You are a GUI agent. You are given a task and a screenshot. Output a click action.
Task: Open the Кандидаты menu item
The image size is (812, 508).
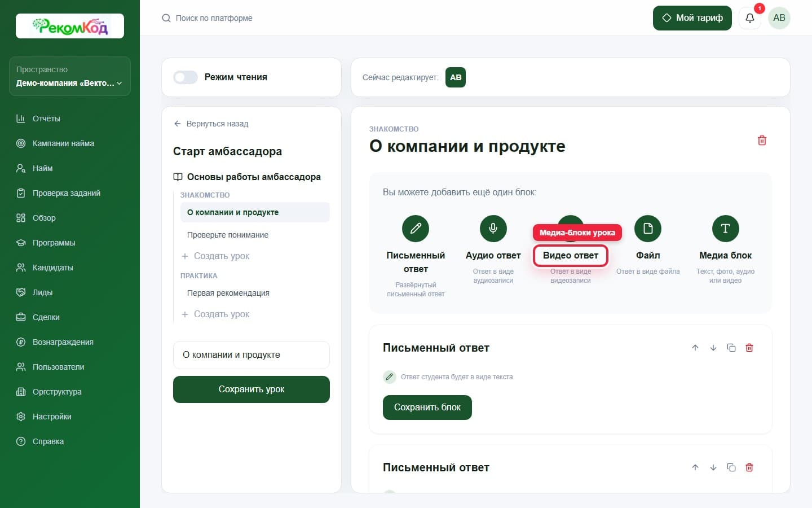(x=70, y=268)
